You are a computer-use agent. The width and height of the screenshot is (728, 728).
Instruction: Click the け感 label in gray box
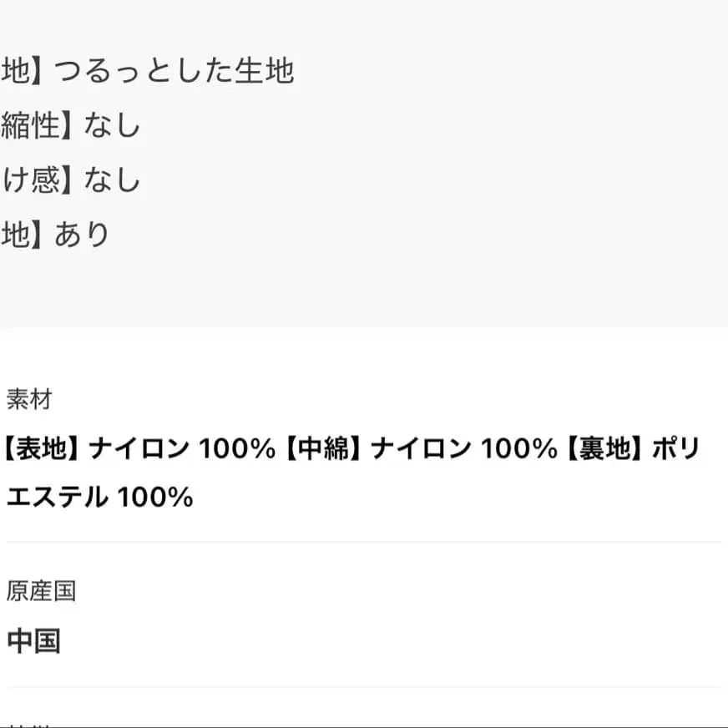pos(33,179)
